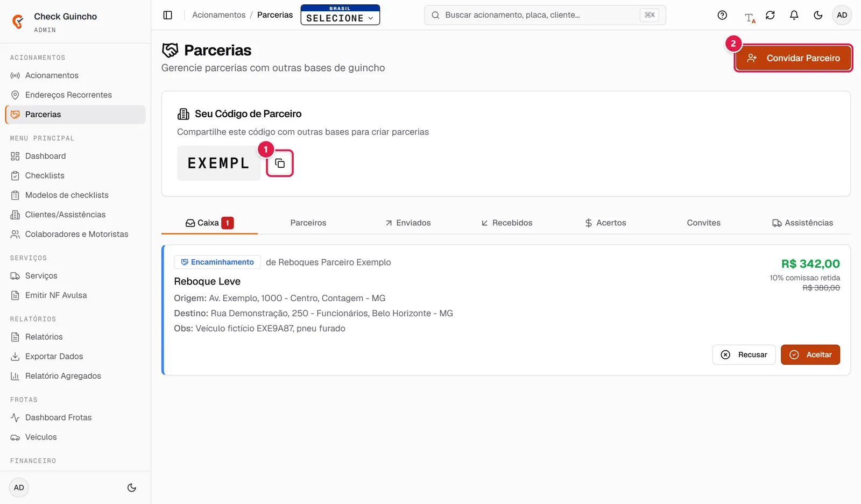This screenshot has width=861, height=504.
Task: Click Convidar Parceiro button
Action: click(x=793, y=58)
